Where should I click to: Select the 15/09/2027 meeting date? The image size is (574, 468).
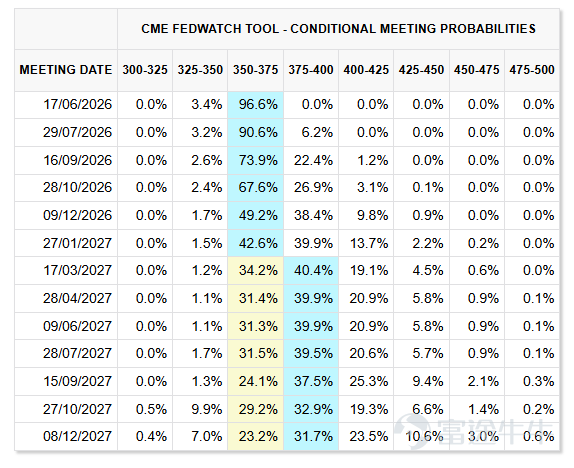coord(77,382)
